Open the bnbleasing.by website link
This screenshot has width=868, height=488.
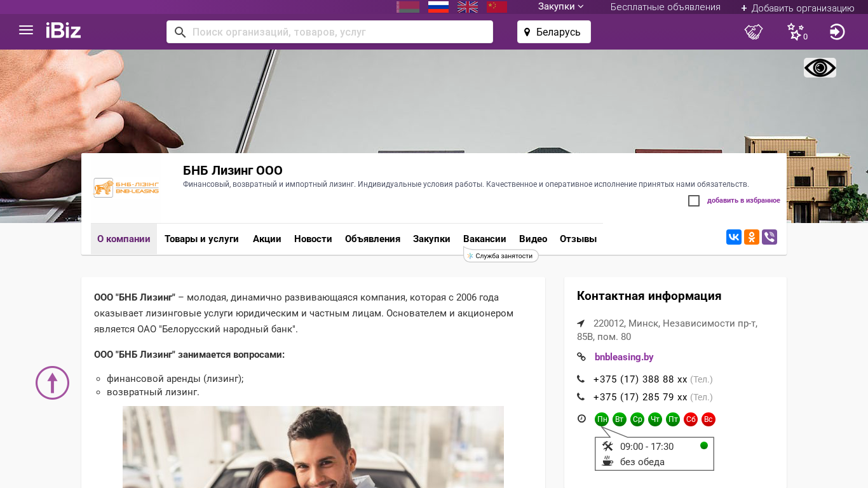point(623,357)
